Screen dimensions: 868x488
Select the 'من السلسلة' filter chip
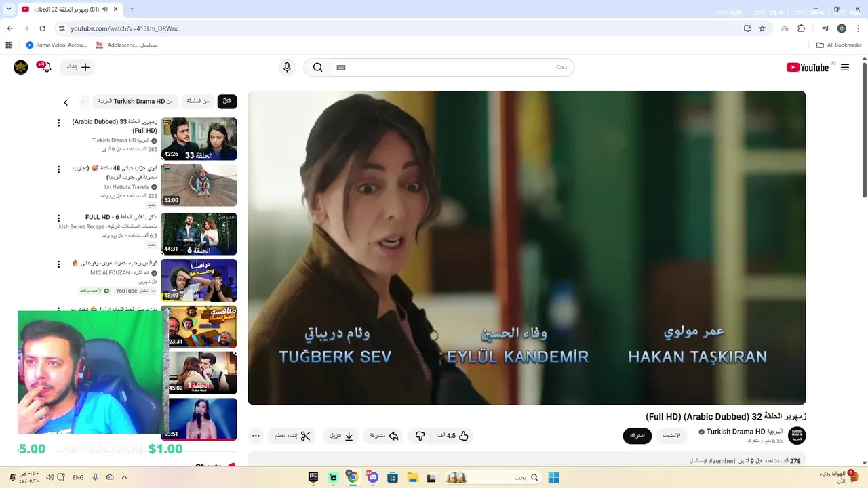coord(197,101)
